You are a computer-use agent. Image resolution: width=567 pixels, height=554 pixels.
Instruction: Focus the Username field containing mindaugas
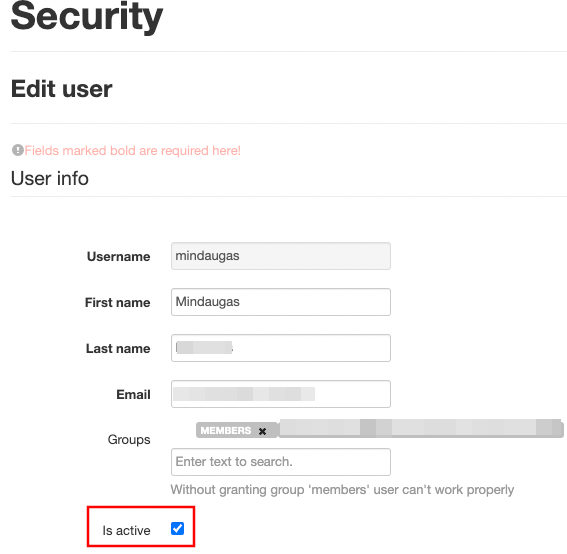point(281,256)
